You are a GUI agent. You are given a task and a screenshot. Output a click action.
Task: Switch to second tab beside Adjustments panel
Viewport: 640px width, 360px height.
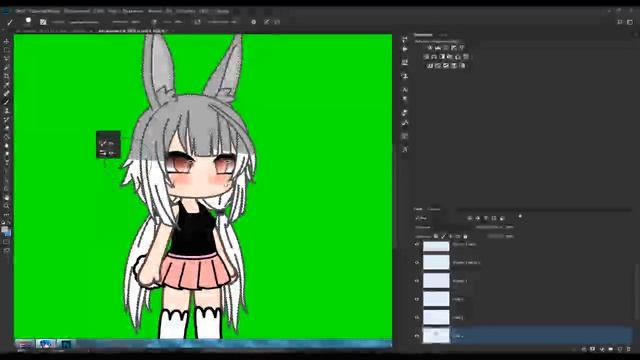[443, 35]
